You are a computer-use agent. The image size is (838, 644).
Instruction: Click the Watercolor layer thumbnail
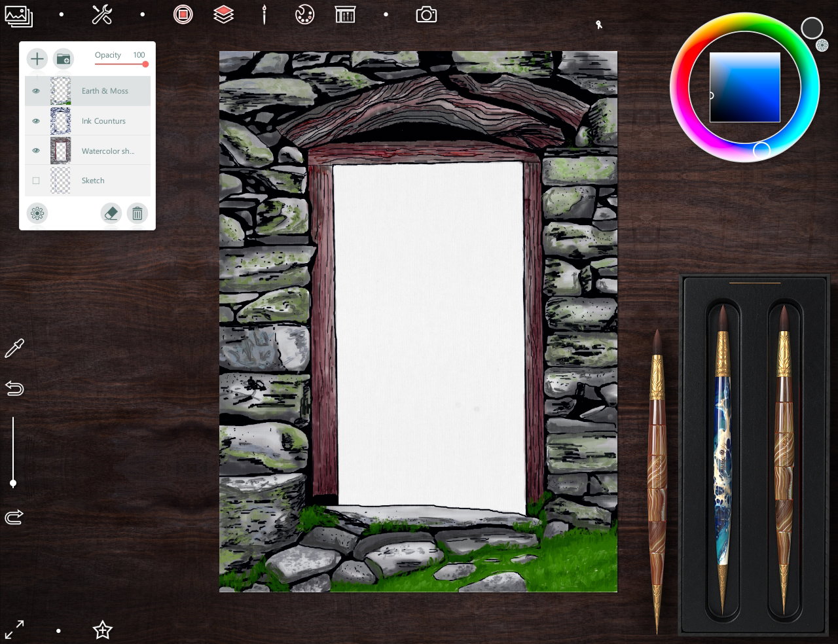[61, 151]
